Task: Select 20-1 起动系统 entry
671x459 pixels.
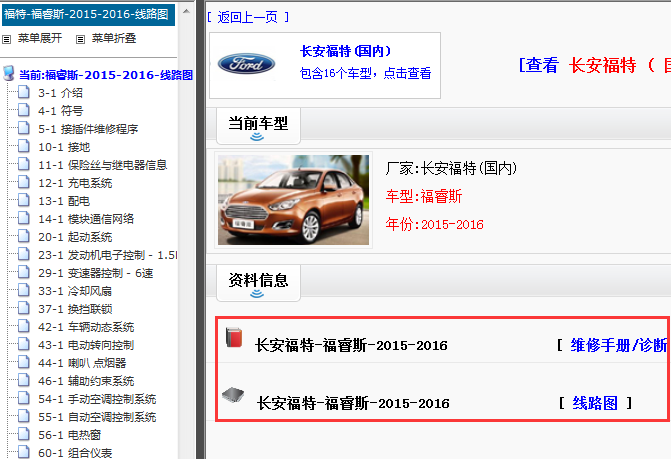Action: pos(75,237)
